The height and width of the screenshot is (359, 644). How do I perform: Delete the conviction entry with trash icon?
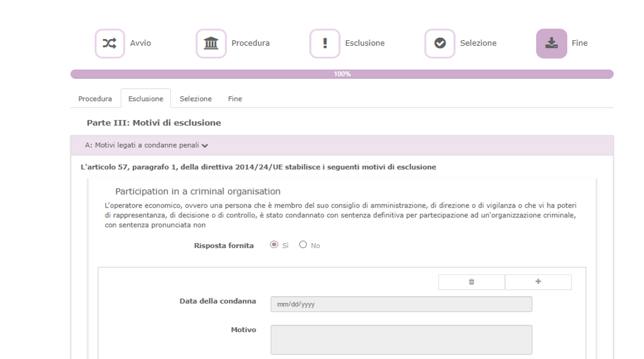[x=471, y=282]
